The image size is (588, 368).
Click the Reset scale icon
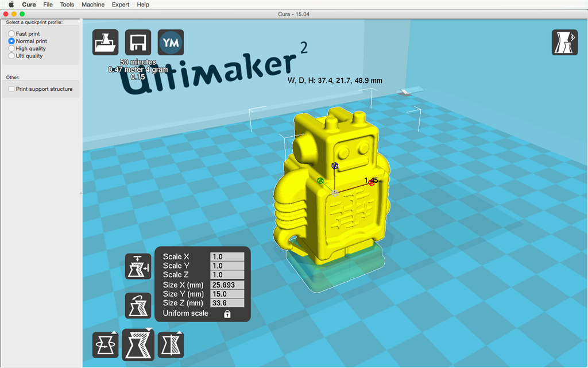click(138, 306)
